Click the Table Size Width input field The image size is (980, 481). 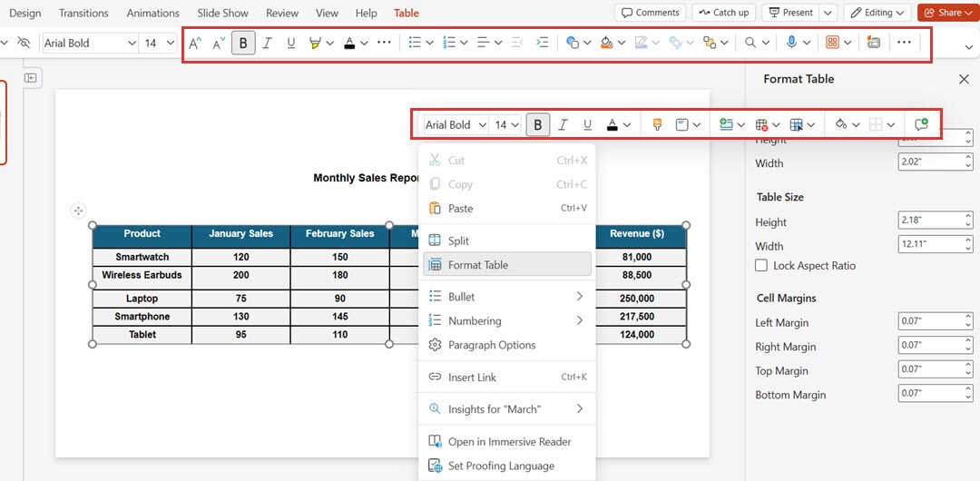point(935,244)
